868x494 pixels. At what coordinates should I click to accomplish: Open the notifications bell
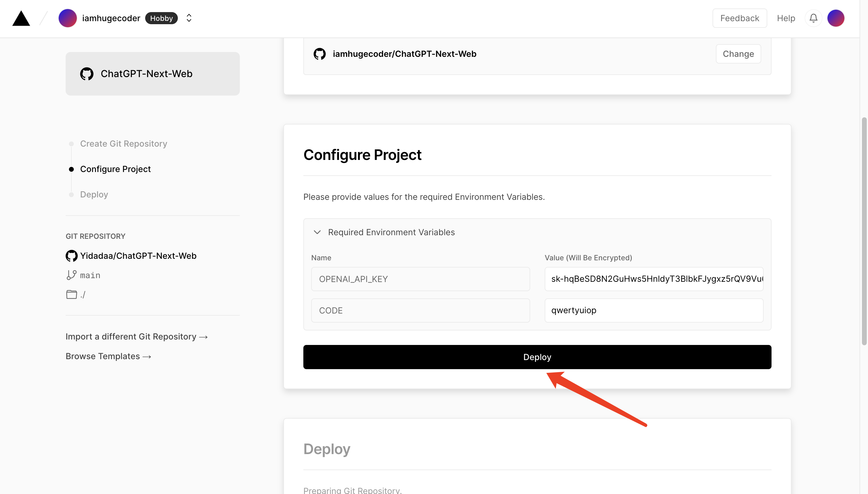[x=813, y=18]
